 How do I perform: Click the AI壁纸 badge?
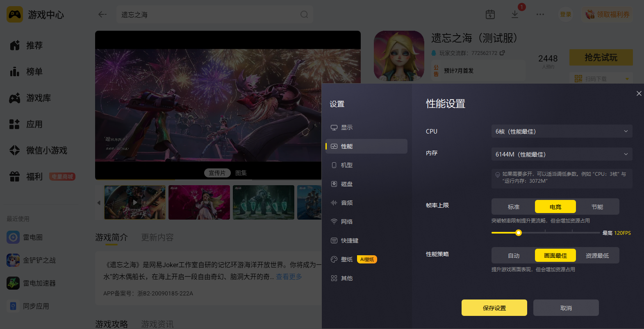tap(367, 259)
